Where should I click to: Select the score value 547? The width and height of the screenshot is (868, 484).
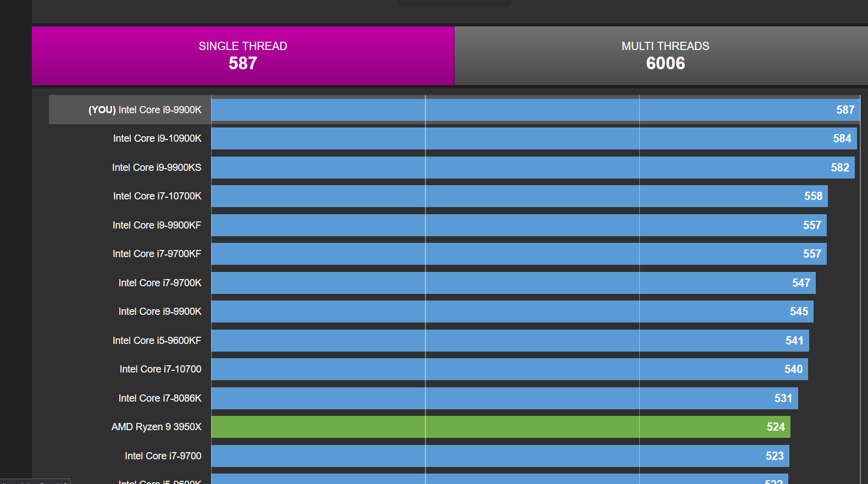tap(801, 283)
